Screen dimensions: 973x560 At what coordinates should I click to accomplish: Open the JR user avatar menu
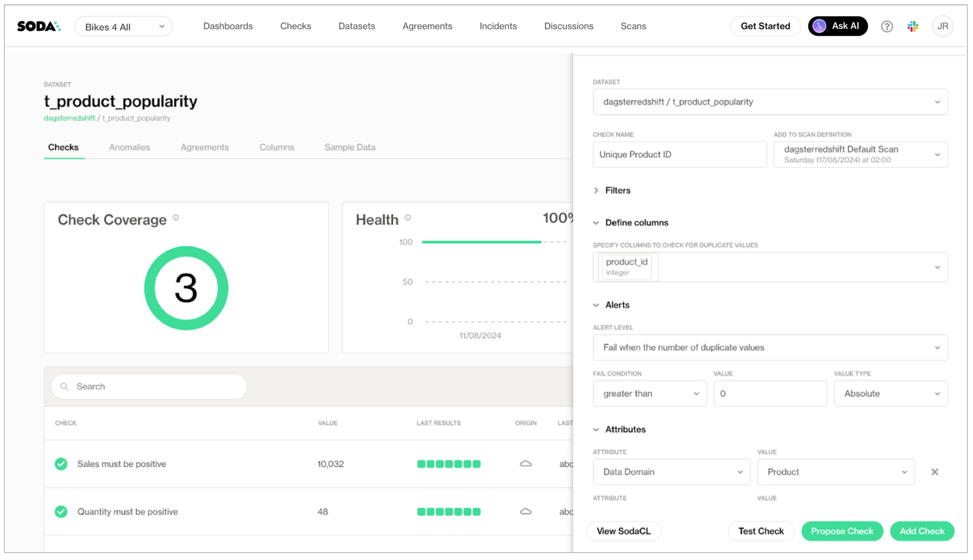point(942,26)
